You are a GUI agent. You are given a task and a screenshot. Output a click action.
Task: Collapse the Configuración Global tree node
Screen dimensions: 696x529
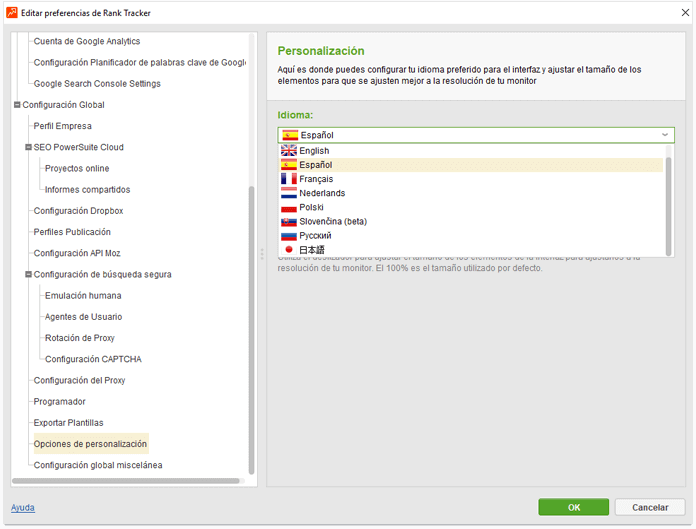pos(17,105)
